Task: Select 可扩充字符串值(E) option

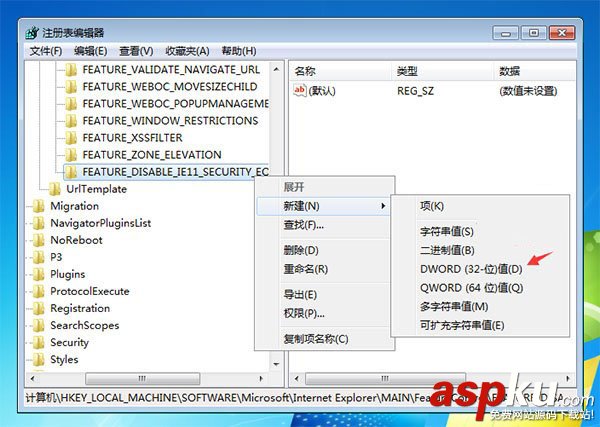Action: pyautogui.click(x=481, y=326)
